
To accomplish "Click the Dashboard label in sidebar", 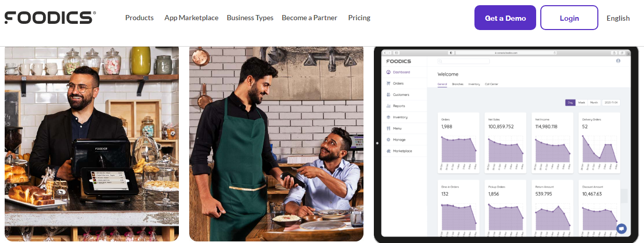I will 401,72.
